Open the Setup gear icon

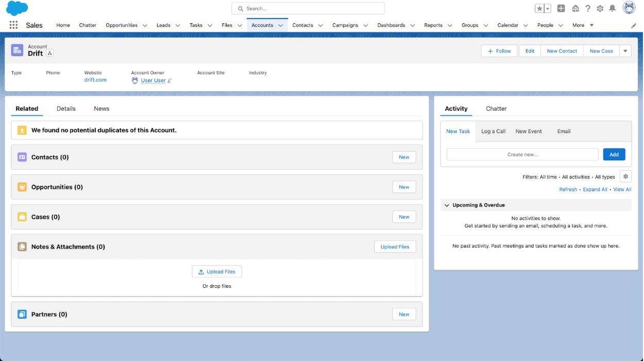(600, 8)
